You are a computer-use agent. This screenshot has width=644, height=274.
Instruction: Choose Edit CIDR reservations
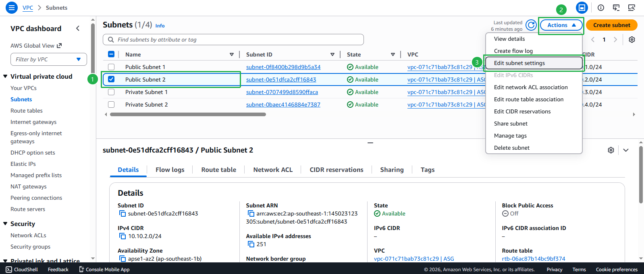534,111
